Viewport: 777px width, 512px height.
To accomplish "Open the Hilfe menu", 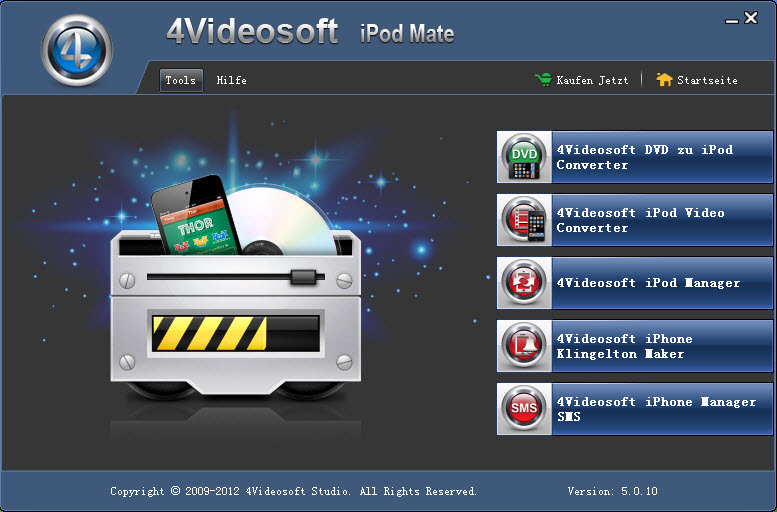I will pos(231,80).
